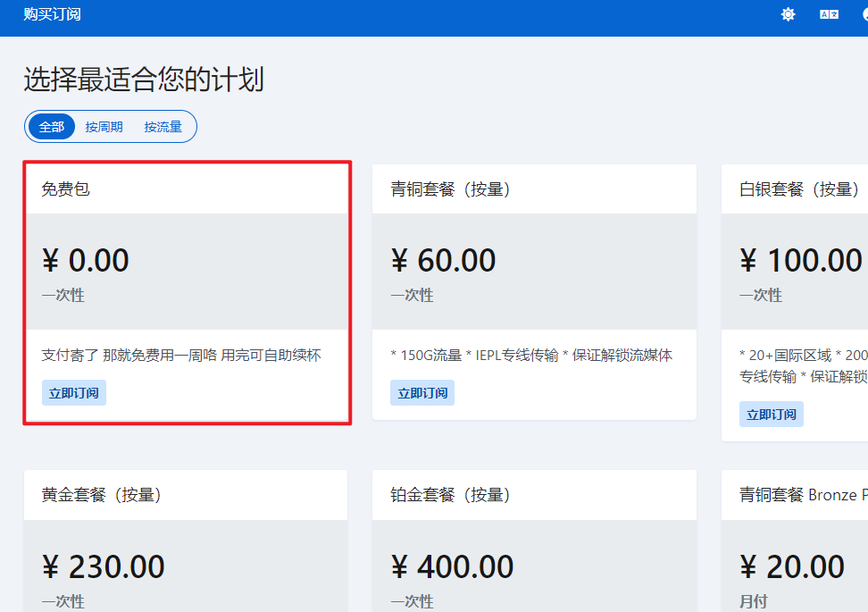This screenshot has width=868, height=612.
Task: Click the 免费包 plan title
Action: click(x=65, y=189)
